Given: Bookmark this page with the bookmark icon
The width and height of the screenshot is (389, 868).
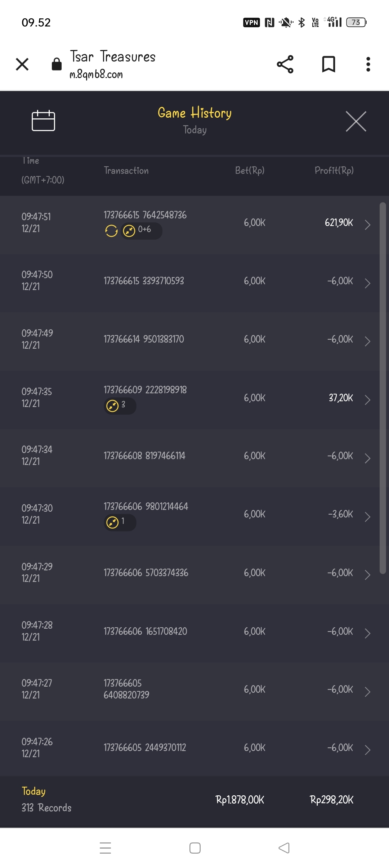Looking at the screenshot, I should pos(328,64).
